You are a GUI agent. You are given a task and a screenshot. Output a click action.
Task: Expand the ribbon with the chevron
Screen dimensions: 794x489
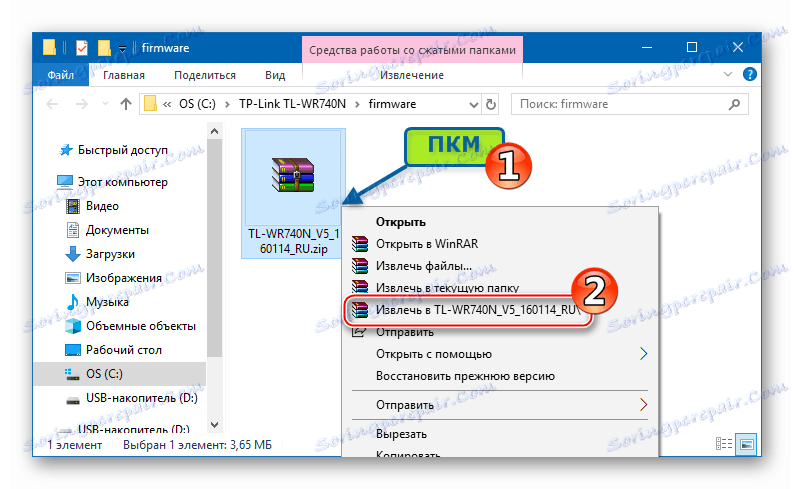coord(728,74)
